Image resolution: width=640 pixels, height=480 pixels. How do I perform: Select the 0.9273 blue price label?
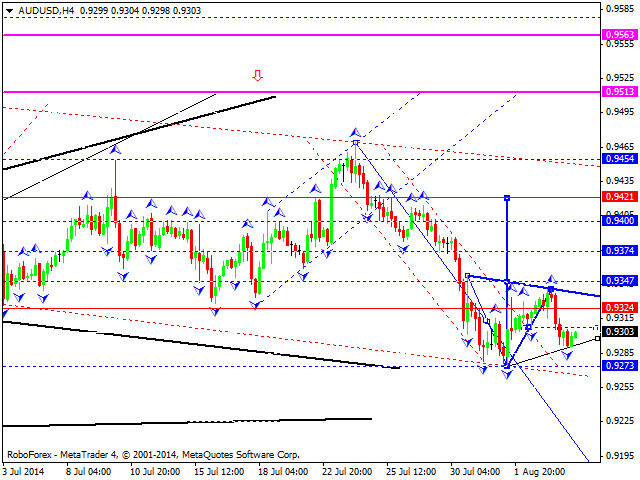coord(620,365)
